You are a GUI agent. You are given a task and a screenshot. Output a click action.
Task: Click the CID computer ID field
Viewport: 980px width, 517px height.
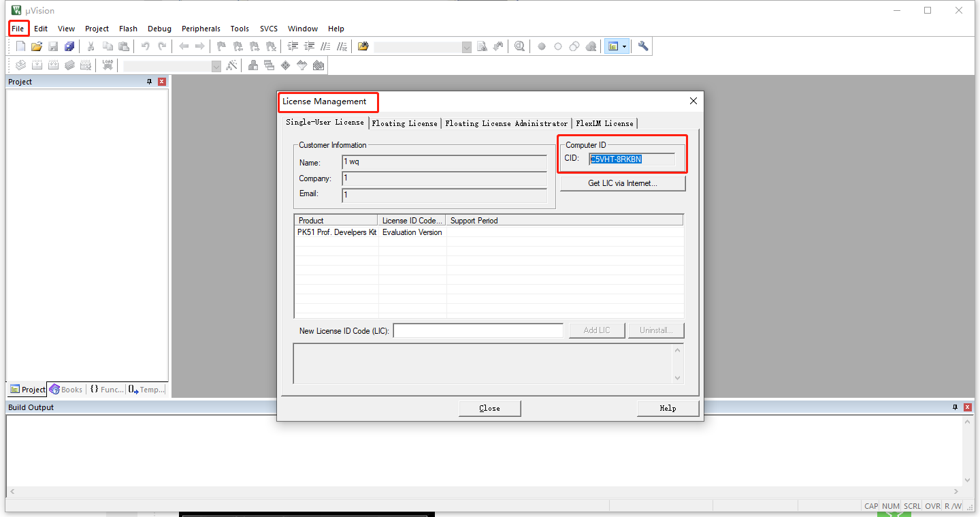[x=632, y=159]
